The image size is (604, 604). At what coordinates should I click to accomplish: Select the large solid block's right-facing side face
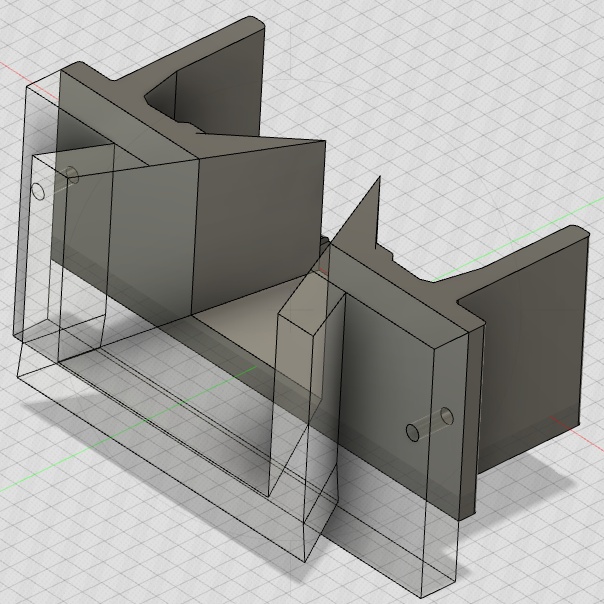coord(258,227)
